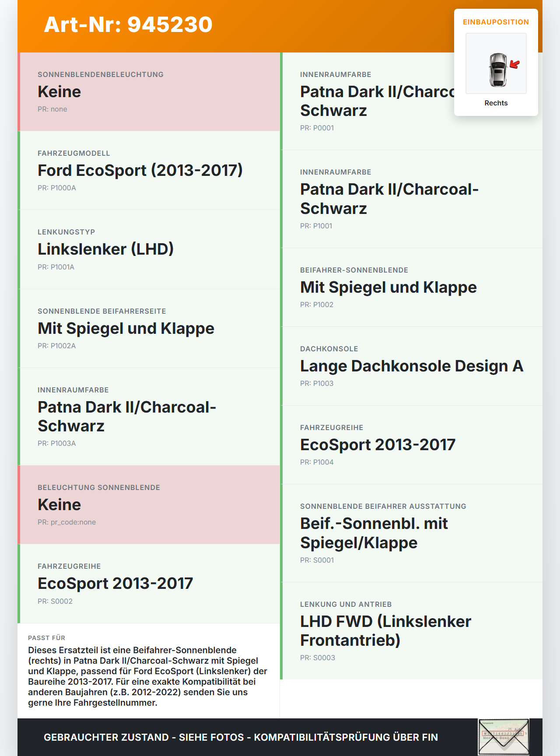The image size is (560, 756).
Task: Select Sonnenblende Beifahrerseite Mit Spiegel und Klappe
Action: [x=149, y=329]
